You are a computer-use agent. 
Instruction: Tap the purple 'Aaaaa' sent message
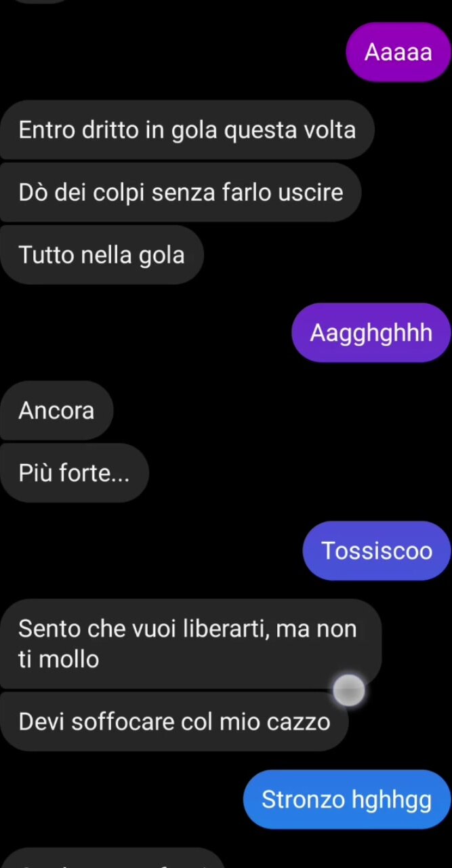(398, 52)
